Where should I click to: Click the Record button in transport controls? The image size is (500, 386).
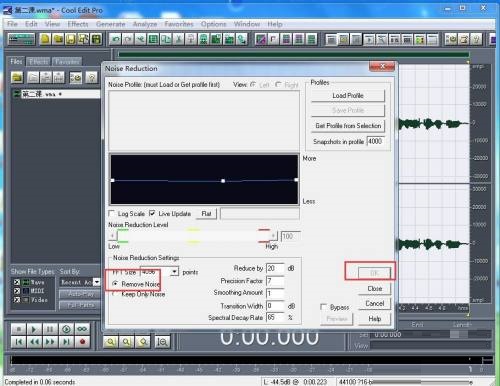click(x=82, y=342)
